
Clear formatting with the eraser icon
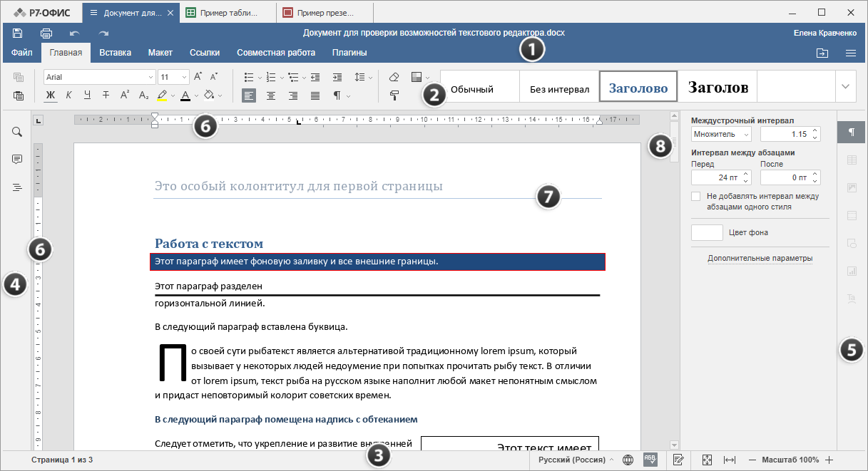(x=394, y=77)
